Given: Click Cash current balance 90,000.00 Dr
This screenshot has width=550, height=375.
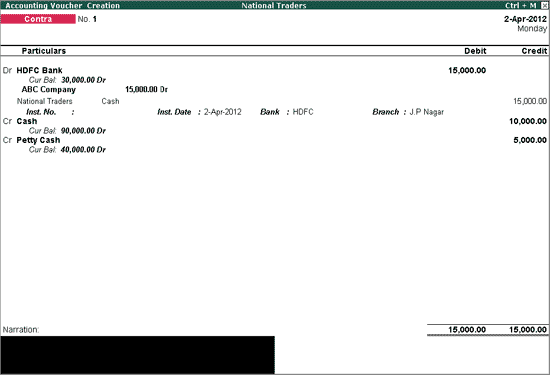Looking at the screenshot, I should click(x=83, y=131).
